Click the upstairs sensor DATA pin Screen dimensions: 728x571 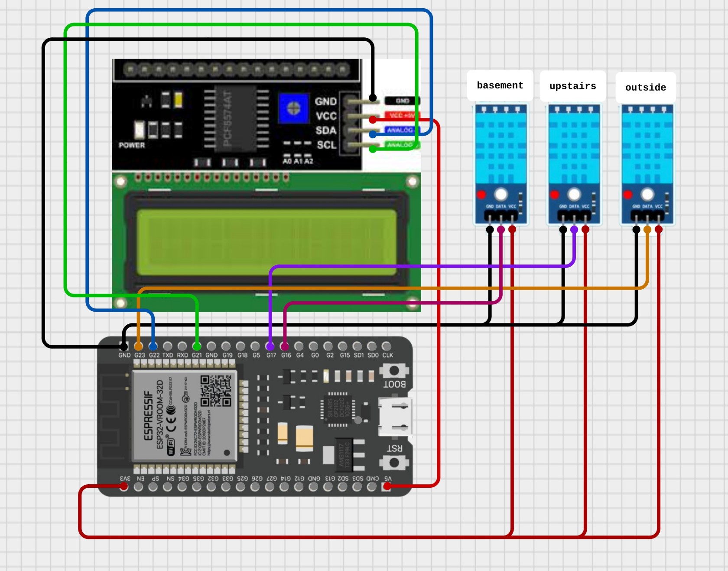(574, 229)
